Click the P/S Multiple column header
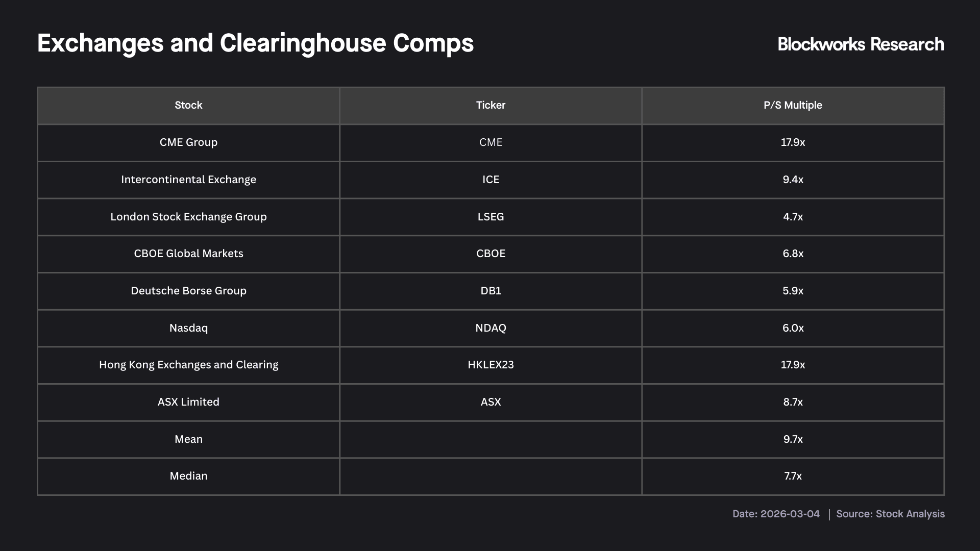 click(x=793, y=105)
